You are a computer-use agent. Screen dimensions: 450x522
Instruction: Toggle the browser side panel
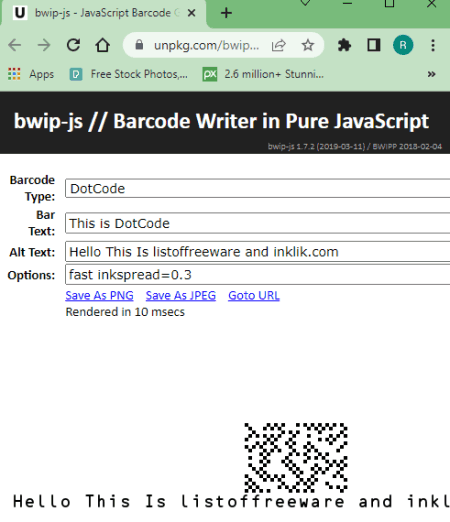pos(373,45)
